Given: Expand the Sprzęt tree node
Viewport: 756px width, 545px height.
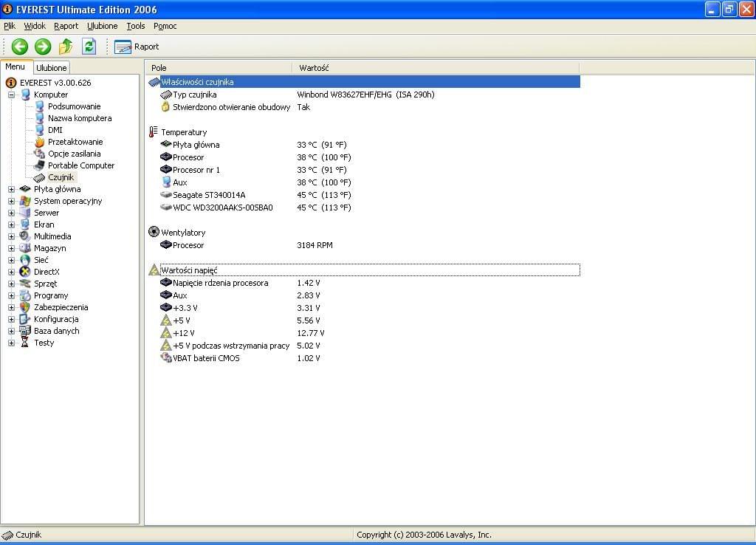Looking at the screenshot, I should 12,284.
